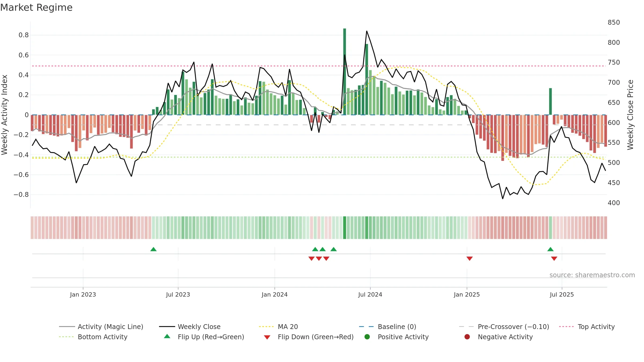Click the Bottom Activity legend entry

tap(93, 337)
